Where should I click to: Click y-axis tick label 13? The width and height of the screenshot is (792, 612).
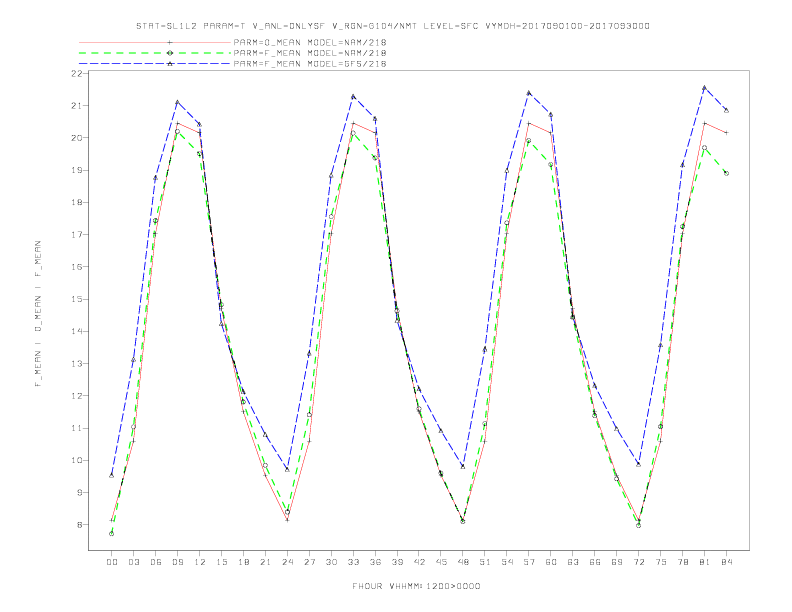[x=76, y=364]
